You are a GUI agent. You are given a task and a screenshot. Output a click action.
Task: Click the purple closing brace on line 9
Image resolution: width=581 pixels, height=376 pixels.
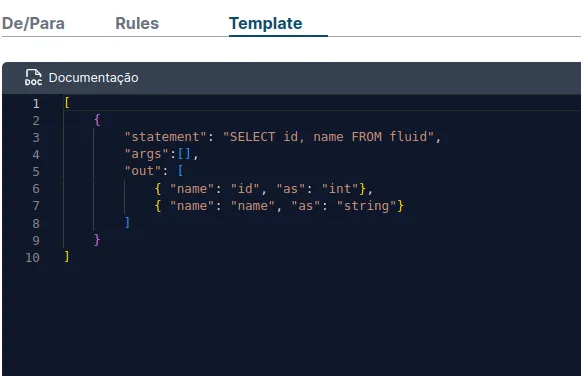[x=97, y=240]
